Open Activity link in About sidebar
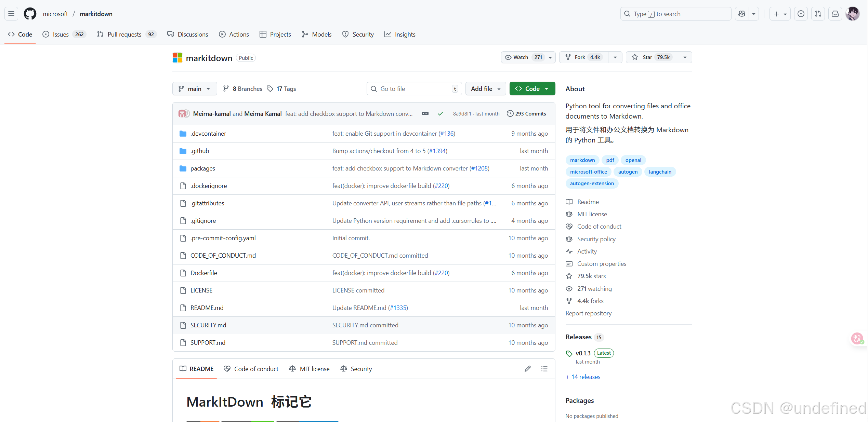The height and width of the screenshot is (422, 868). 587,251
